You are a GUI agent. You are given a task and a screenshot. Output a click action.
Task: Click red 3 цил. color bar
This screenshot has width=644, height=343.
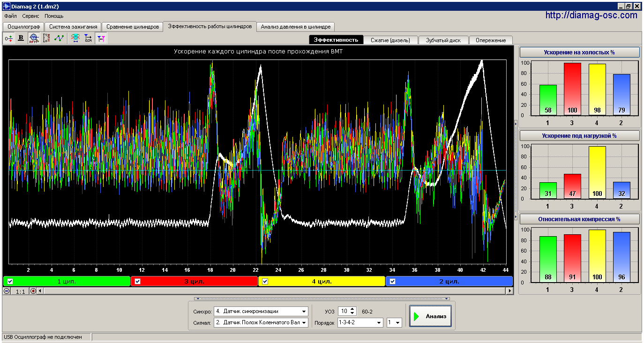click(x=194, y=281)
